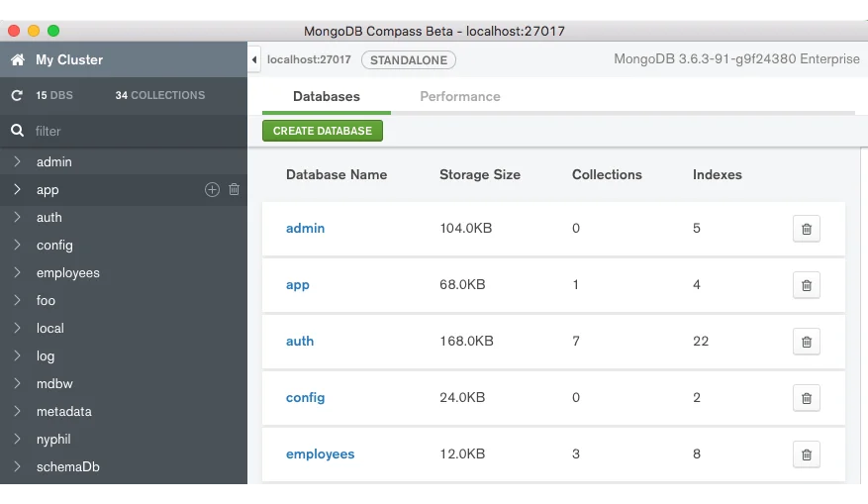
Task: Expand the mdbw database tree
Action: (x=17, y=383)
